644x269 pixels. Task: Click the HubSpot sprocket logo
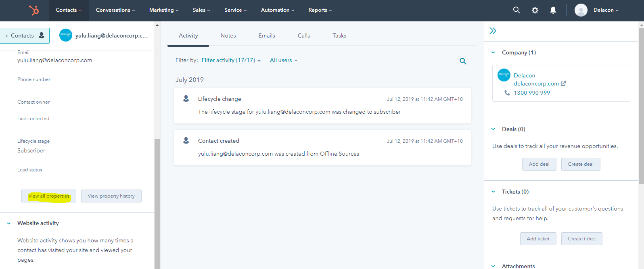(x=34, y=10)
